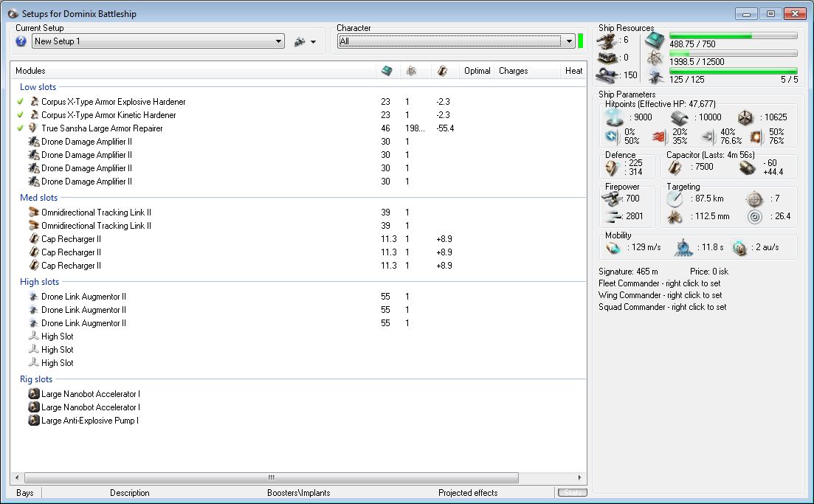The image size is (814, 504).
Task: Open the Projected effects tab
Action: point(468,493)
